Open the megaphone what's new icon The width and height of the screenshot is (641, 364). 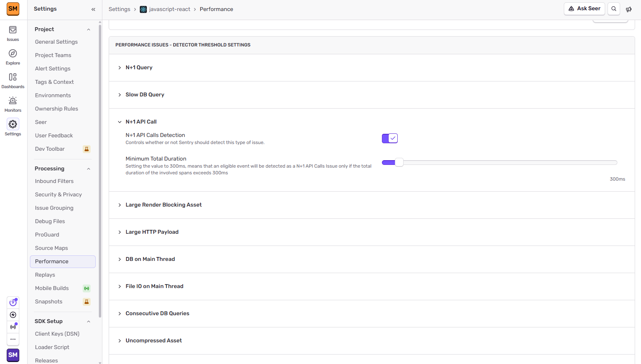point(629,9)
